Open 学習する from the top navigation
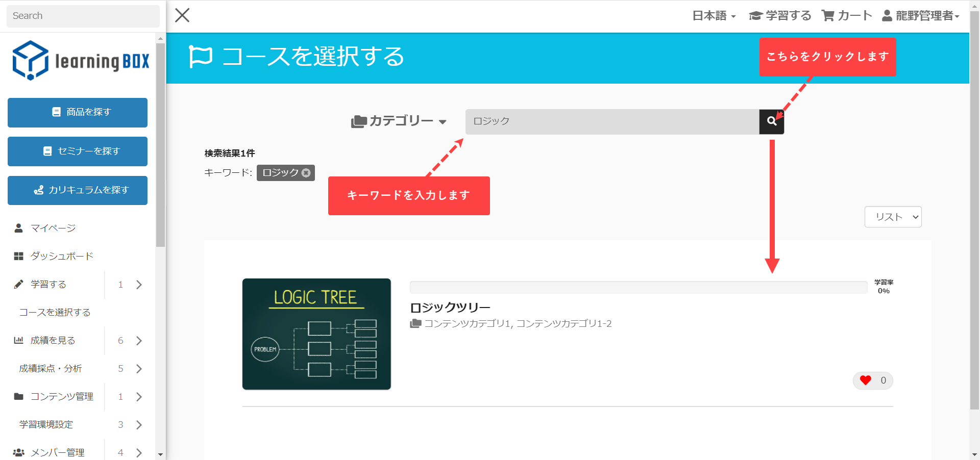Screen dimensions: 980x460 (x=780, y=16)
